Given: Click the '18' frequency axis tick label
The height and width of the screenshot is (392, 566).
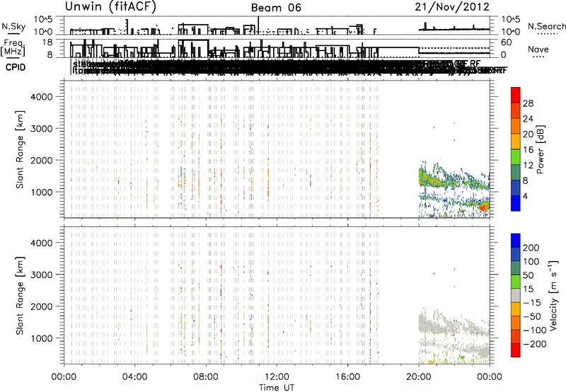Looking at the screenshot, I should pyautogui.click(x=47, y=42).
